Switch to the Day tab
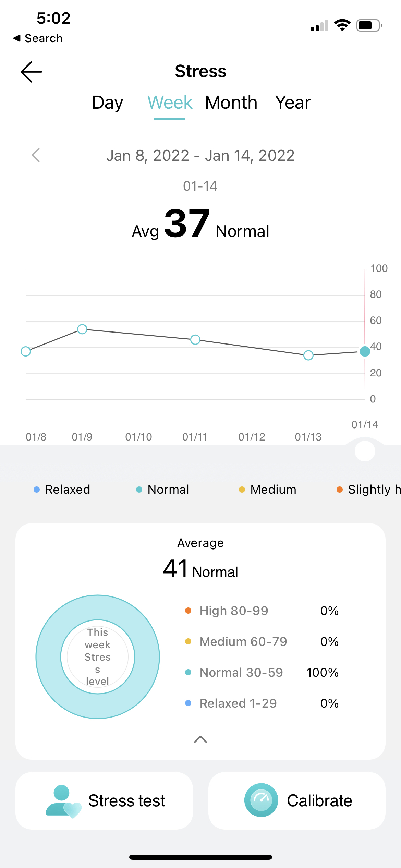Image resolution: width=401 pixels, height=868 pixels. (108, 103)
